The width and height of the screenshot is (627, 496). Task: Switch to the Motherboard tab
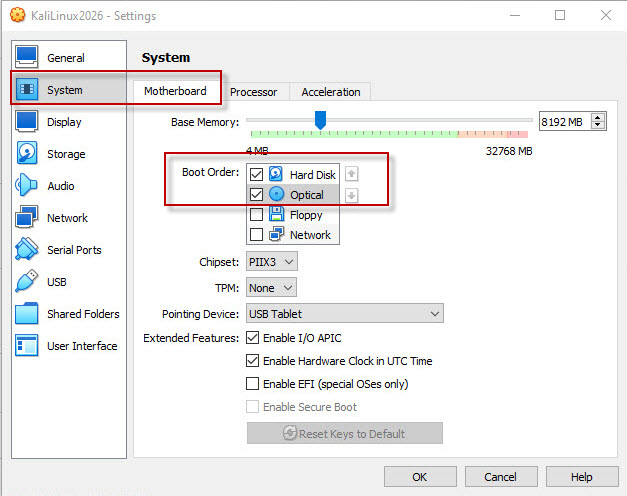tap(175, 91)
